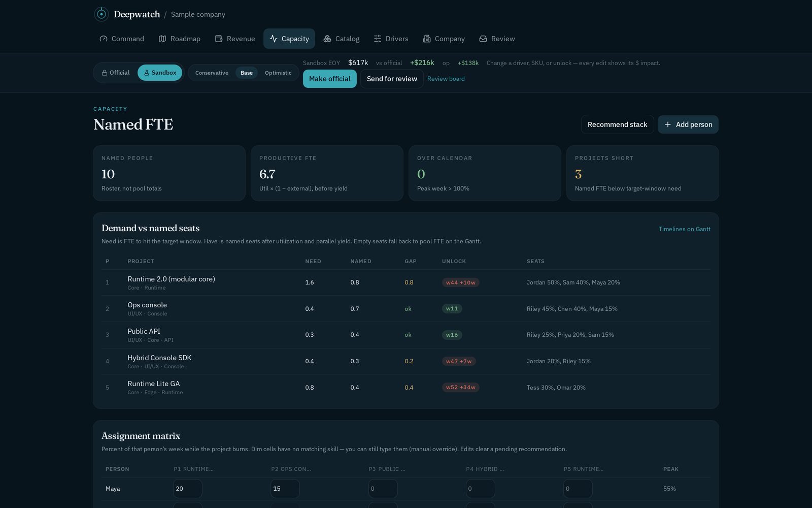
Task: Select the Runtime 2.0 (modular core) row
Action: [x=406, y=282]
